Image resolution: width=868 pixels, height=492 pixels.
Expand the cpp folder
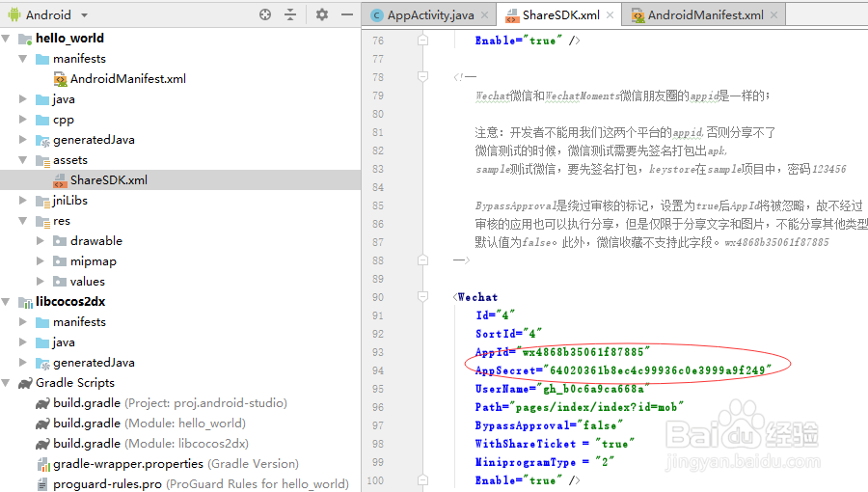pyautogui.click(x=23, y=120)
